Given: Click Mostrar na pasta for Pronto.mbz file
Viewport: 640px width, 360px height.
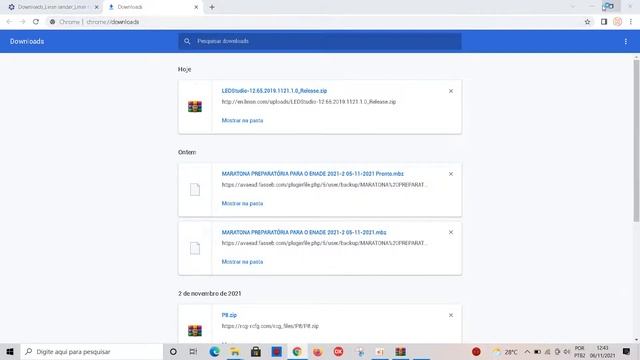Looking at the screenshot, I should (x=242, y=203).
